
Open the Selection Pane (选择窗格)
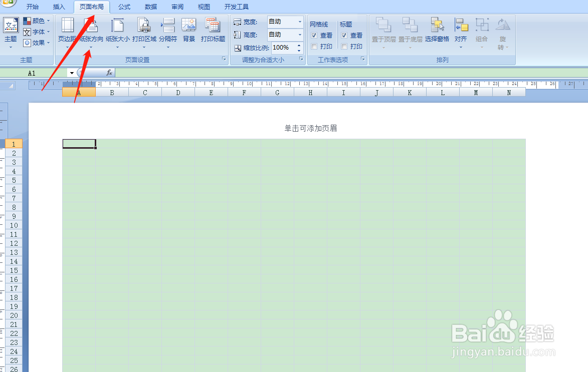coord(437,30)
